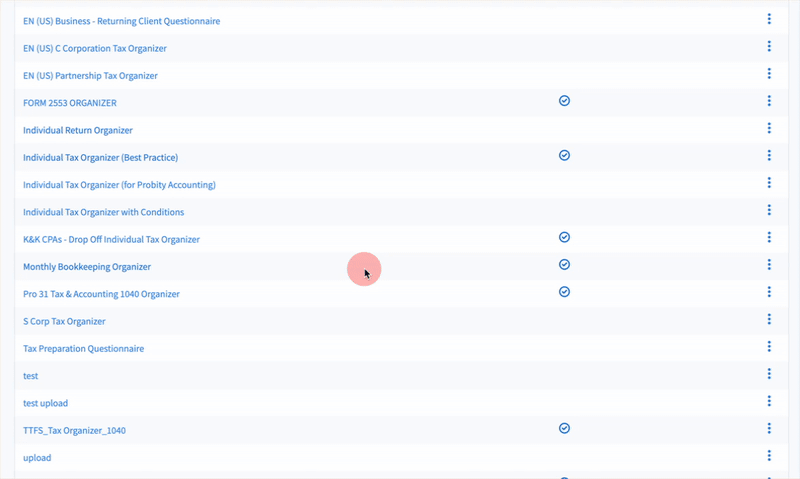
Task: Expand options for EN (US) C Corporation Tax Organizer
Action: coord(769,46)
